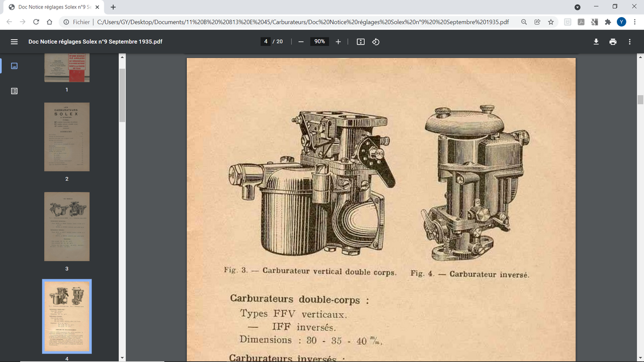Click the caption 'Carburateur inversé'

pos(489,274)
